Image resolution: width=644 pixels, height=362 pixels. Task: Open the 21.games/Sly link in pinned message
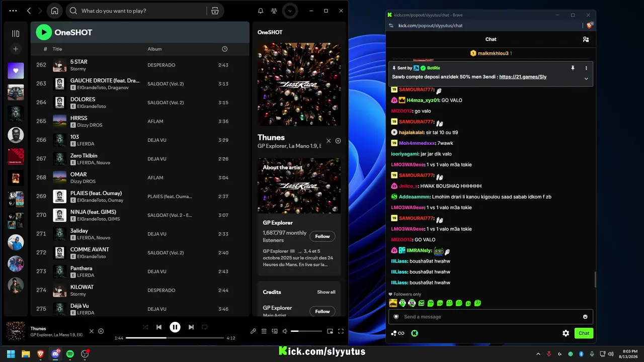coord(523,77)
